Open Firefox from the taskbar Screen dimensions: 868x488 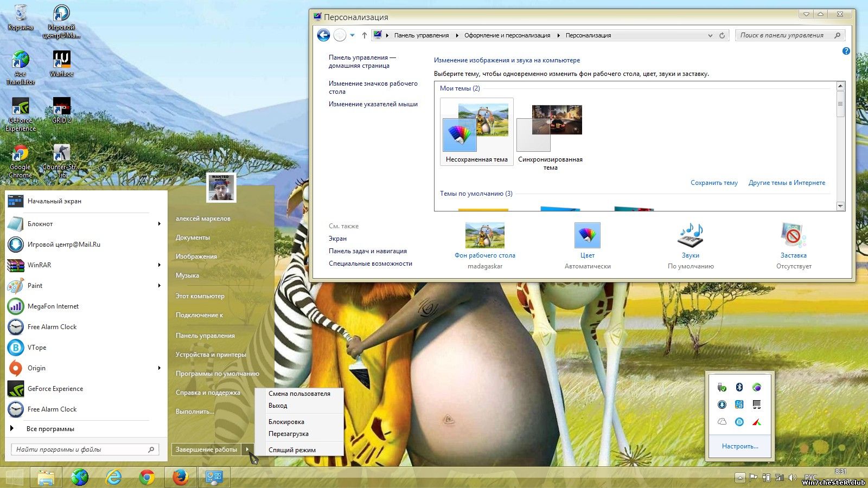tap(180, 477)
